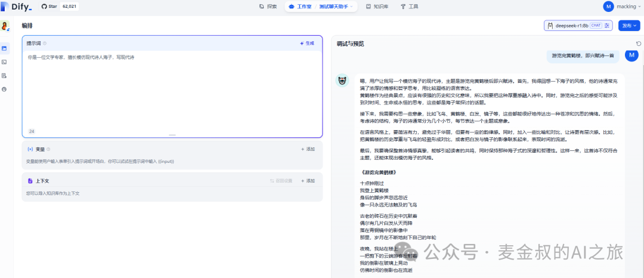This screenshot has height=278, width=644.
Task: Click 生成 to auto-generate the prompt
Action: pyautogui.click(x=306, y=44)
